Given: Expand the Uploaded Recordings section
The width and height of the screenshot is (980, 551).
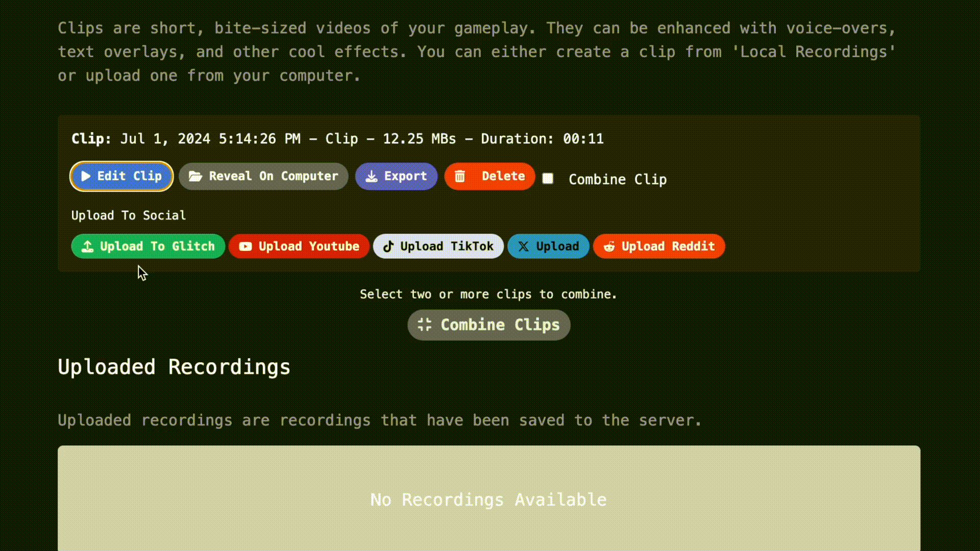Looking at the screenshot, I should point(174,367).
